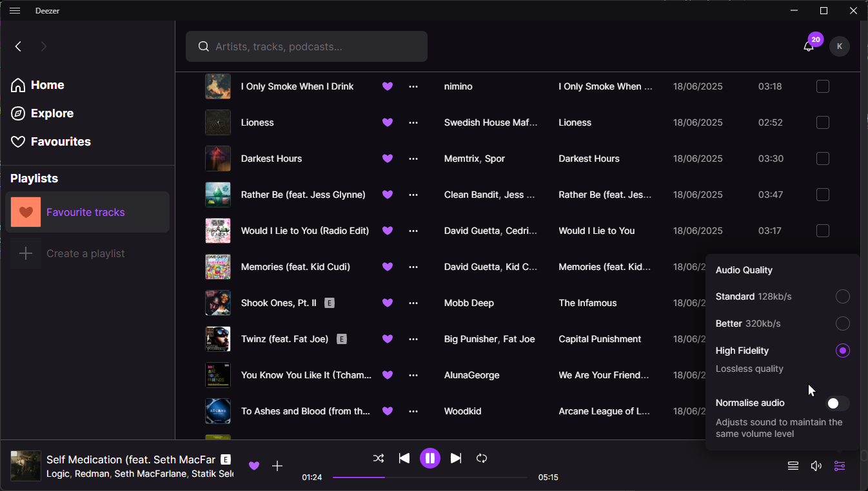Open artist AlunaGeorge
The height and width of the screenshot is (491, 868).
[472, 375]
